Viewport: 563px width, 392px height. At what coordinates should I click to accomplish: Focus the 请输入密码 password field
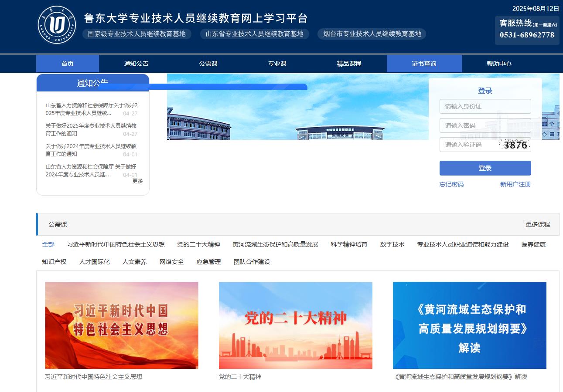(485, 125)
